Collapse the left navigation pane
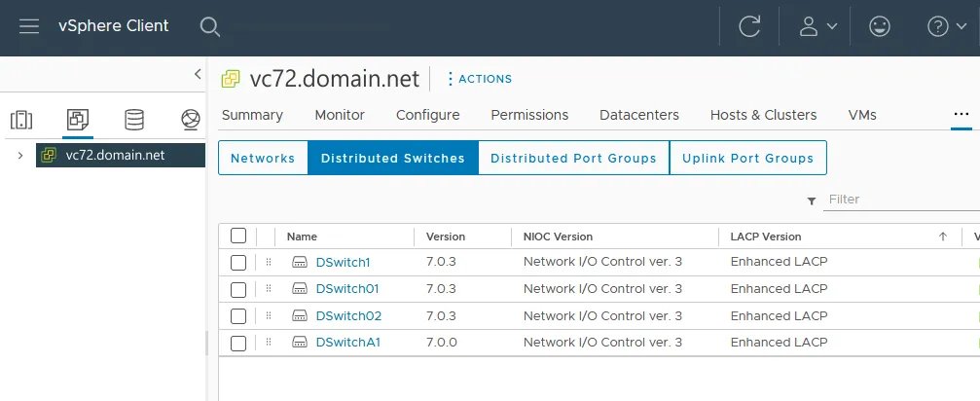 198,74
